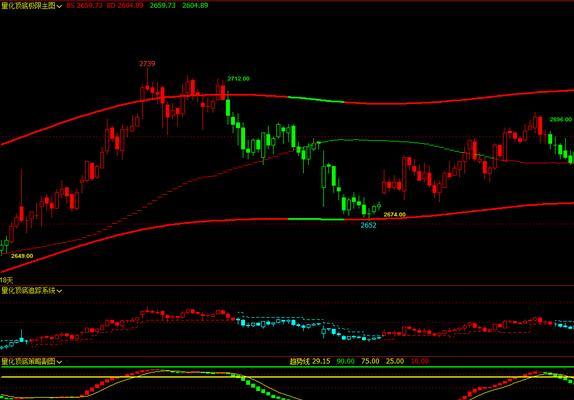This screenshot has width=574, height=400.
Task: Click the red 10.00 threshold value
Action: tap(420, 361)
